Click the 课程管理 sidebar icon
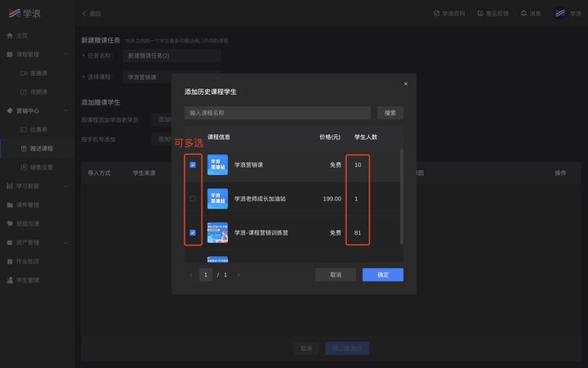The image size is (588, 368). point(10,55)
